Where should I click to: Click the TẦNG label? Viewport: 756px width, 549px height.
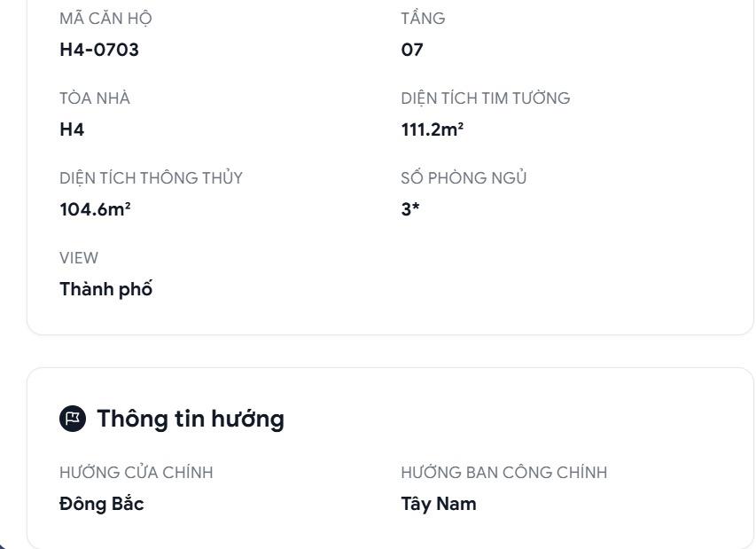tap(423, 19)
